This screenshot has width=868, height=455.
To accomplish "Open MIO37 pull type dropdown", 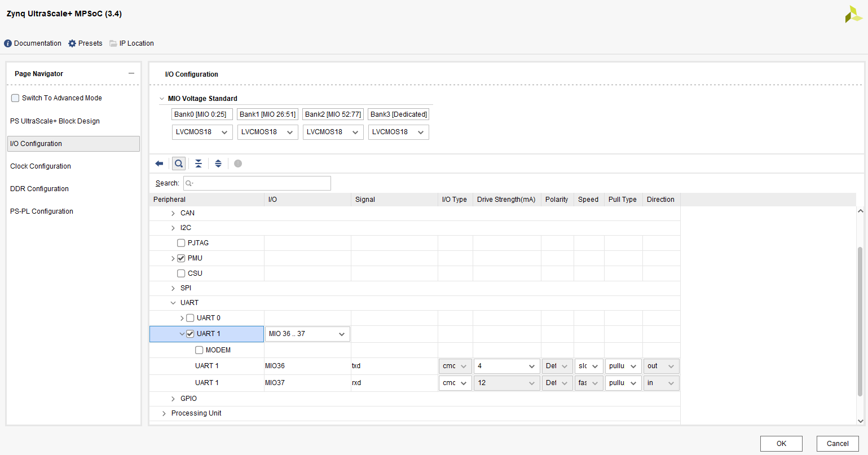I will (x=623, y=383).
